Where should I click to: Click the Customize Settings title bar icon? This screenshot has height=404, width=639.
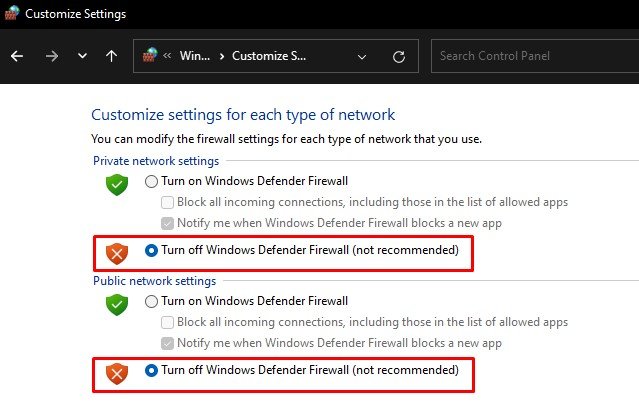12,14
